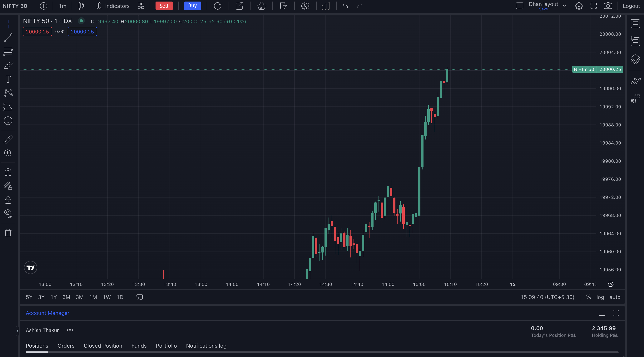The width and height of the screenshot is (644, 357).
Task: Open the Fibonacci and Gann tools
Action: click(x=8, y=51)
